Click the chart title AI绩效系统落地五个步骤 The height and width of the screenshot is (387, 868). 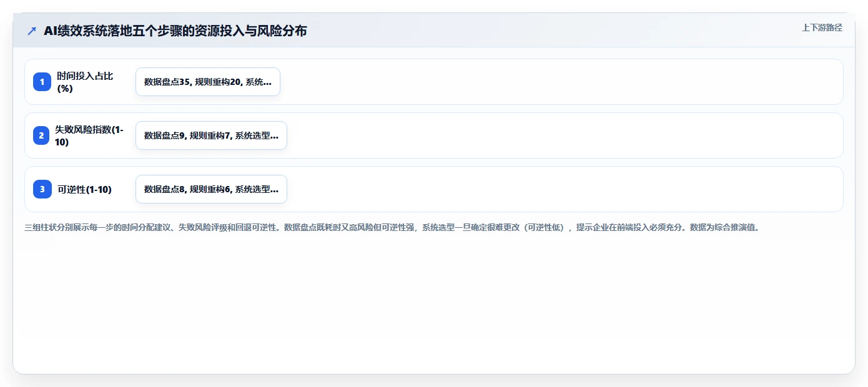[x=175, y=31]
